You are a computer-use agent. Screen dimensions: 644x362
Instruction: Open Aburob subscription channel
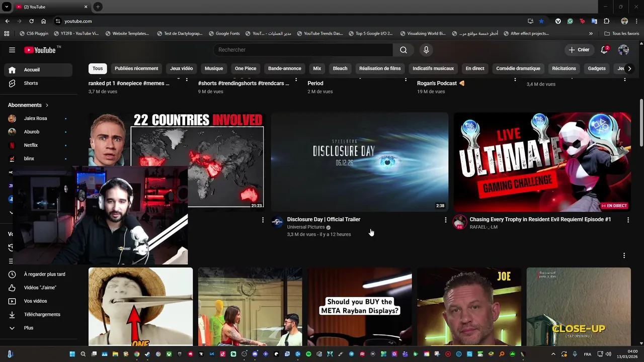tap(38, 132)
